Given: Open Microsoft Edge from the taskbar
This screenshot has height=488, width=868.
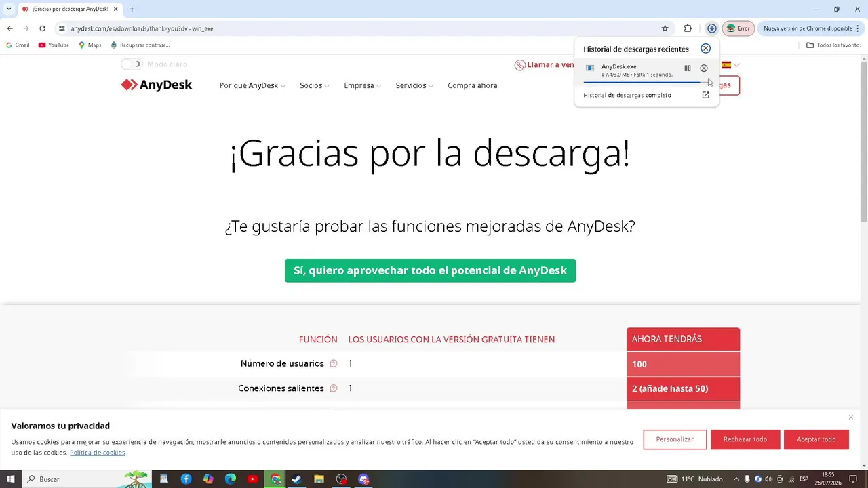Looking at the screenshot, I should point(231,479).
